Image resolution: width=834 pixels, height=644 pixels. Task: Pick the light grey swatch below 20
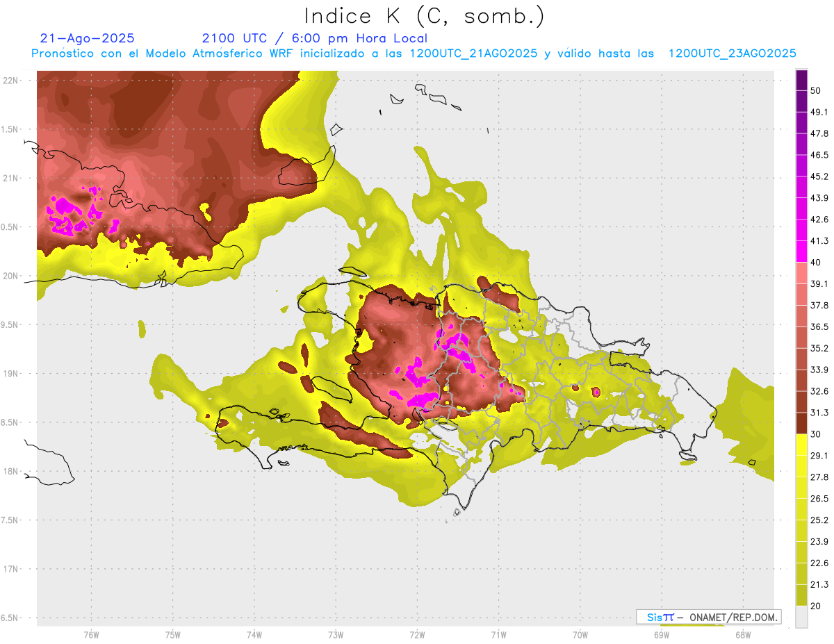tap(802, 616)
